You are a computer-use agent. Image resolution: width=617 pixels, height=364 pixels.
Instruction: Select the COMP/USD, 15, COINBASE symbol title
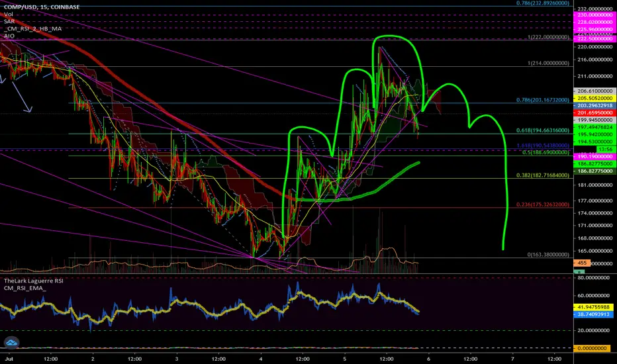42,7
